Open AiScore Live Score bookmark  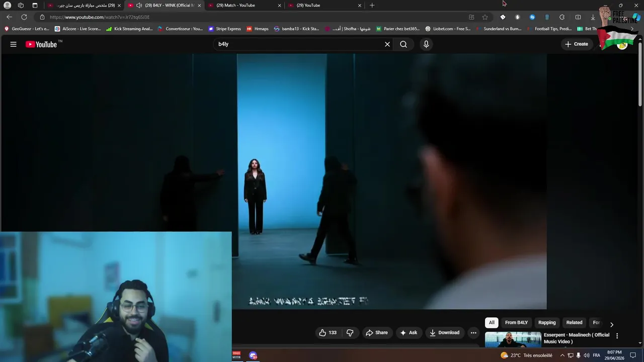78,29
